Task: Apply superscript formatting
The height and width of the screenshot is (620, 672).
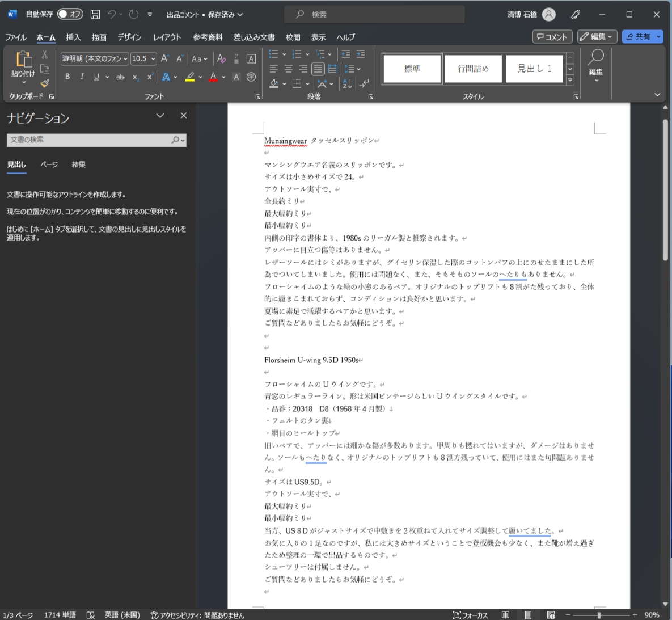Action: pyautogui.click(x=150, y=77)
